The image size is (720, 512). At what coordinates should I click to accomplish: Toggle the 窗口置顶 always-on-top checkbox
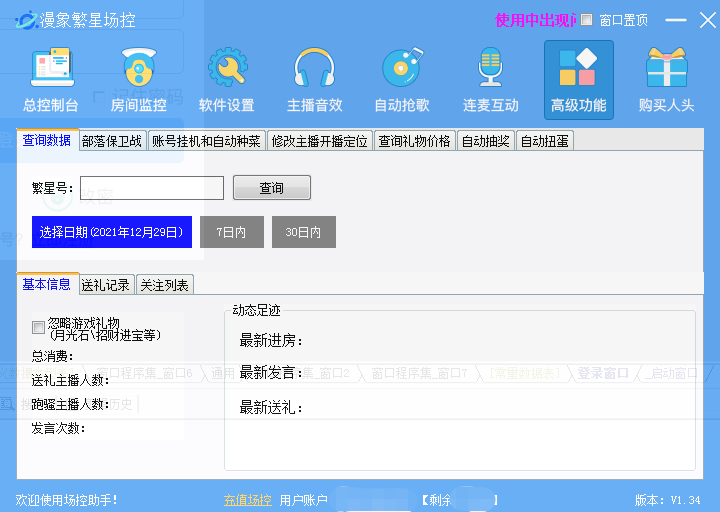pos(586,20)
